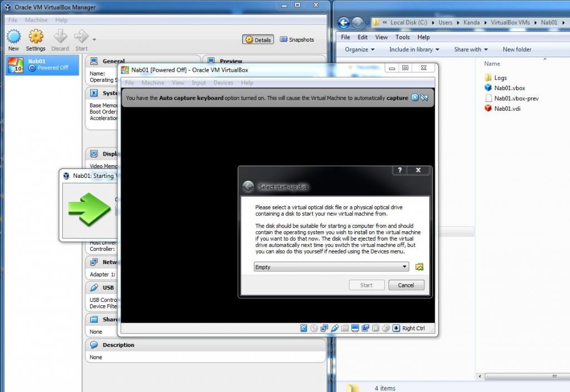Click Users in Explorer address path
The width and height of the screenshot is (570, 392).
coord(445,22)
